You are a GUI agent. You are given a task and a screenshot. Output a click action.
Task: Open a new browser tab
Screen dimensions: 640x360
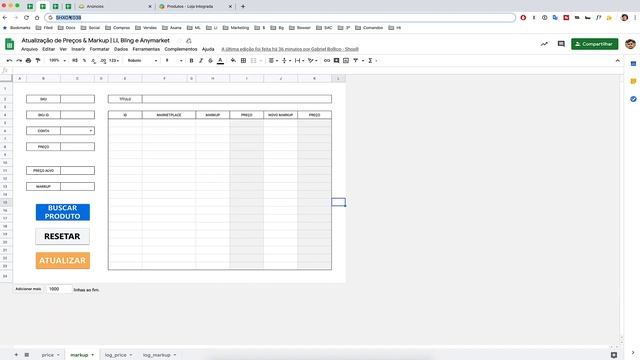(243, 7)
